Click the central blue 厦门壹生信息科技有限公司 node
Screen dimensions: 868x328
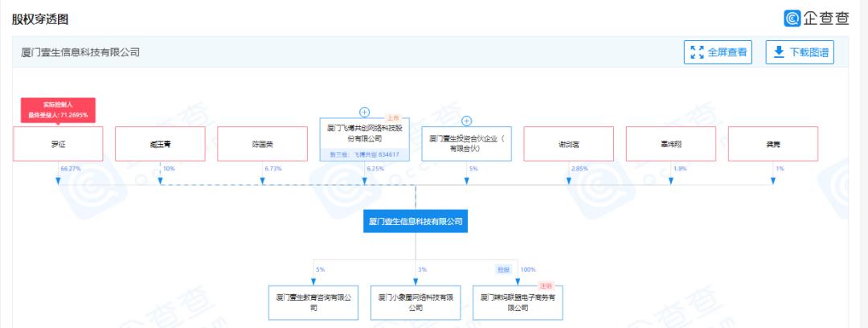(416, 221)
